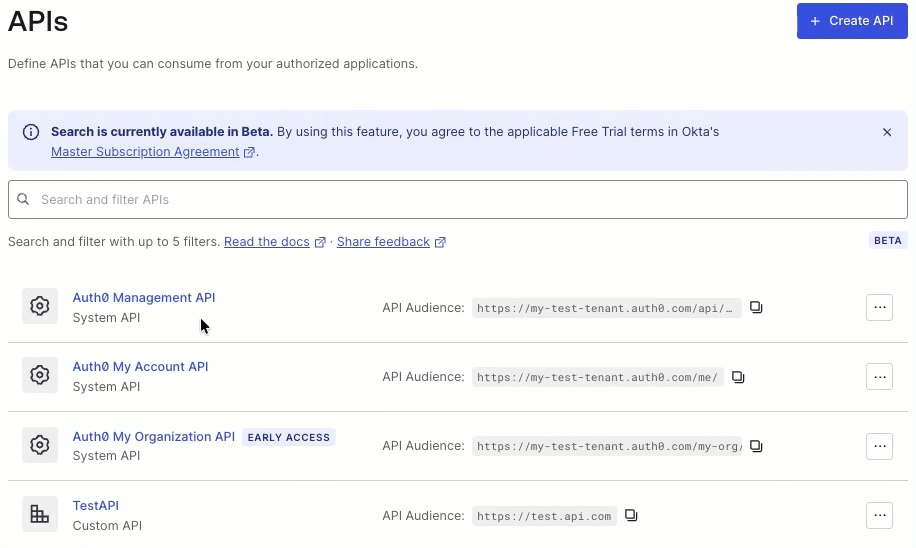916x548 pixels.
Task: Open the Read the docs link
Action: [266, 242]
